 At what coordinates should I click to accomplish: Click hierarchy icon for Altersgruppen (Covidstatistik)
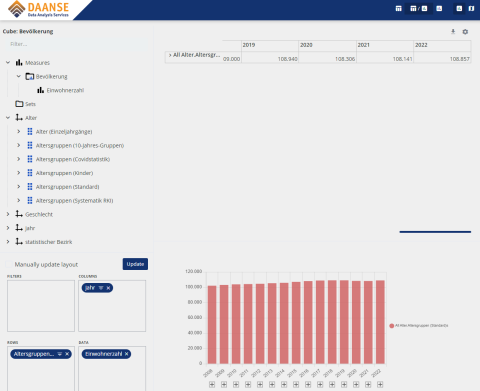pos(30,159)
